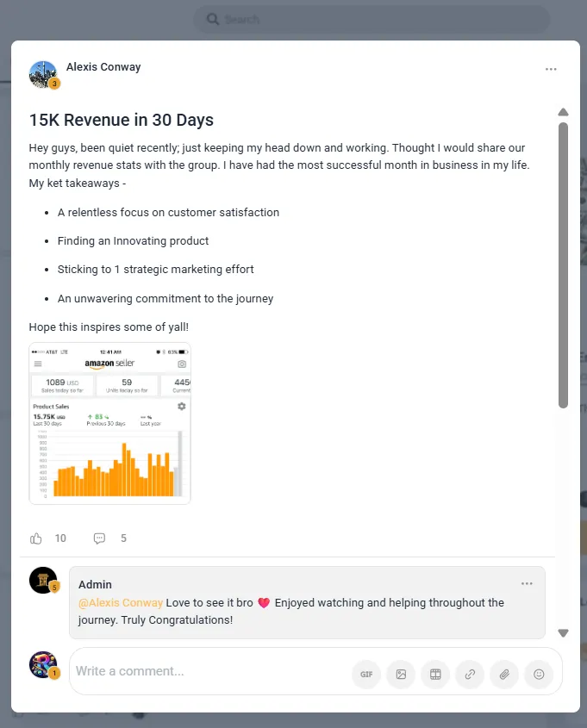Viewport: 587px width, 728px height.
Task: Click the comment bubble icon below the post
Action: [99, 538]
